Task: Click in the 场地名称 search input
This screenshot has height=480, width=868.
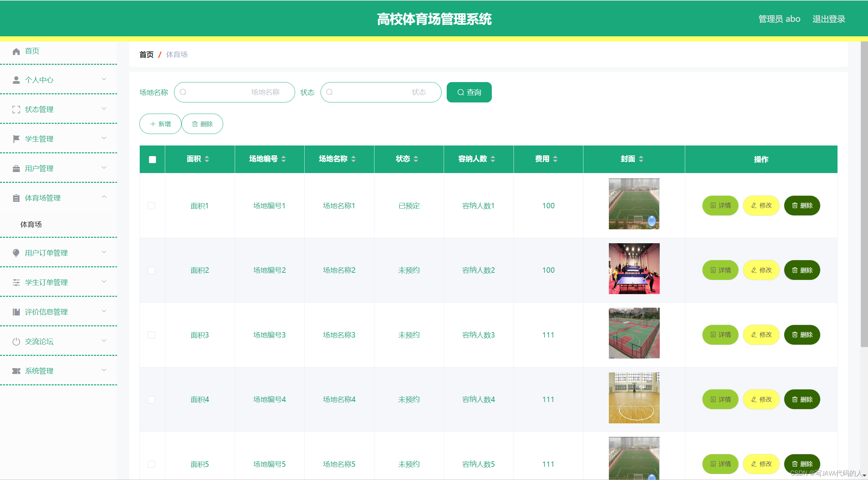Action: pos(234,92)
